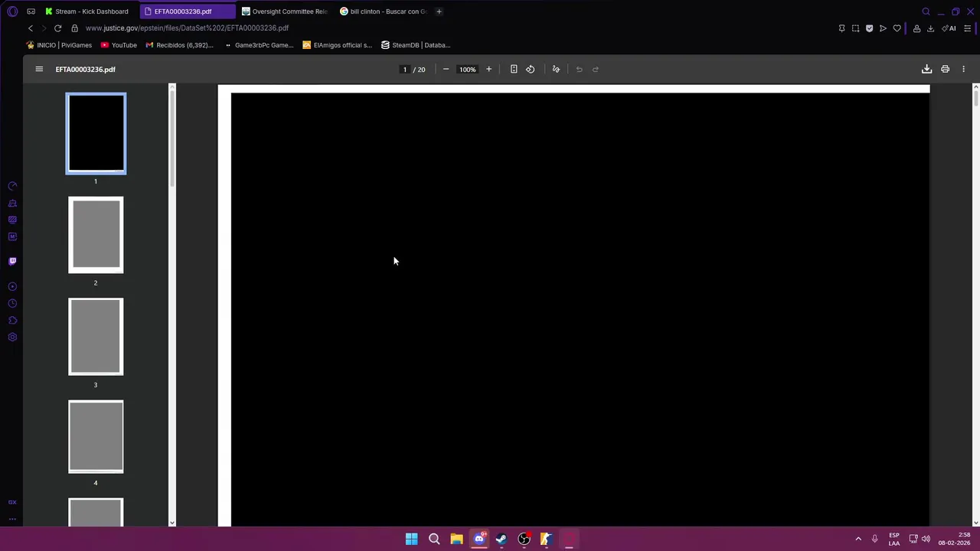Open PDF viewer more options menu
This screenshot has height=551, width=980.
(x=963, y=69)
